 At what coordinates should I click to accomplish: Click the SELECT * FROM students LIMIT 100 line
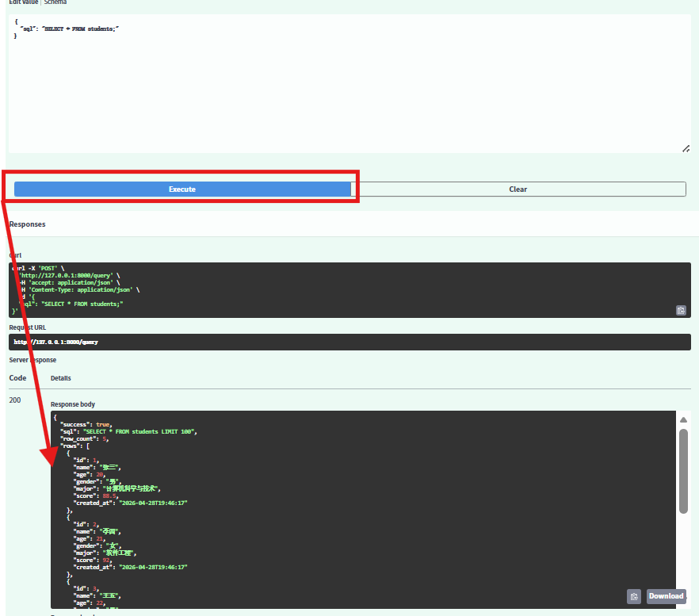129,432
